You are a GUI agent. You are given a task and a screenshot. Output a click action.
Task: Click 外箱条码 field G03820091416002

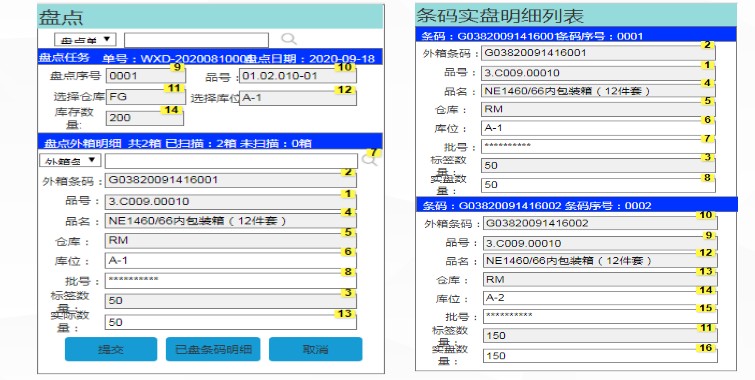tap(600, 223)
